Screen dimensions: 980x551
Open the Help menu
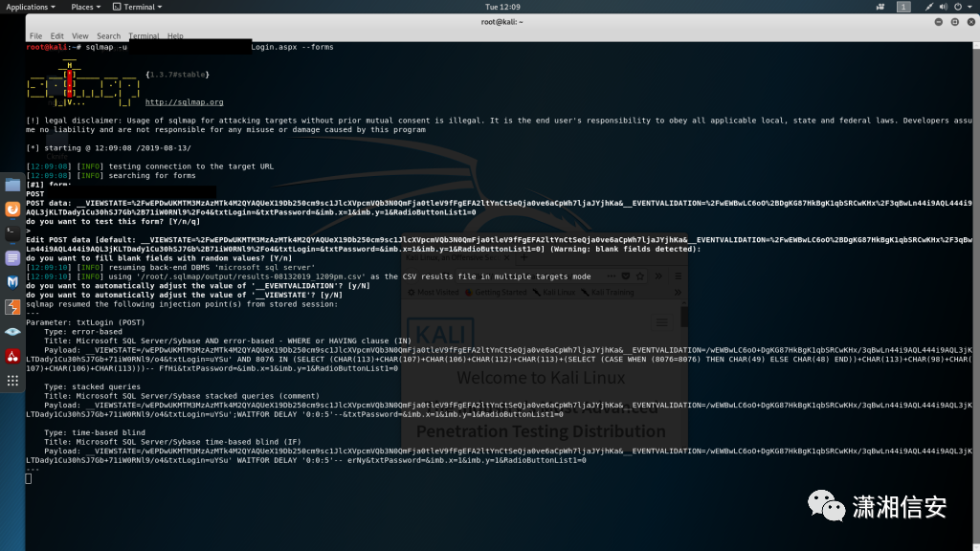point(175,36)
